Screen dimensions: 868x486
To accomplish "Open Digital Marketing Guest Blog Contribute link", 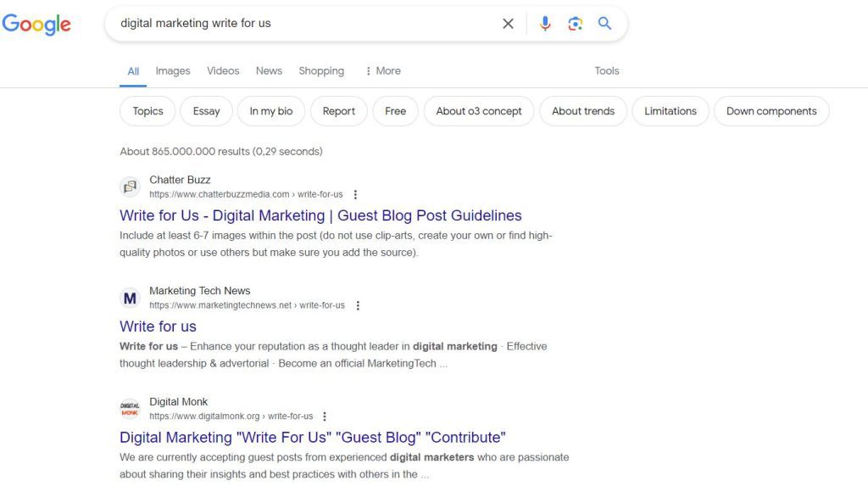I will pos(313,438).
